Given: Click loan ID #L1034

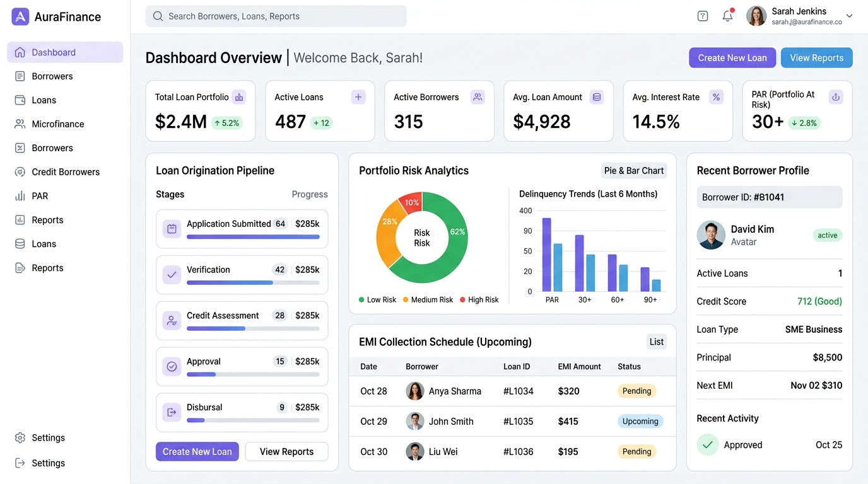Looking at the screenshot, I should point(519,391).
